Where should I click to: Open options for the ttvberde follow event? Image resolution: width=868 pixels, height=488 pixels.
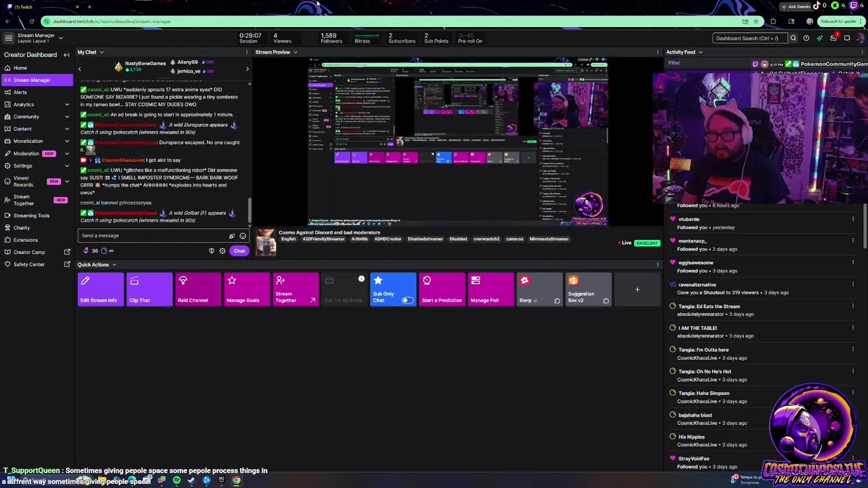click(x=853, y=219)
